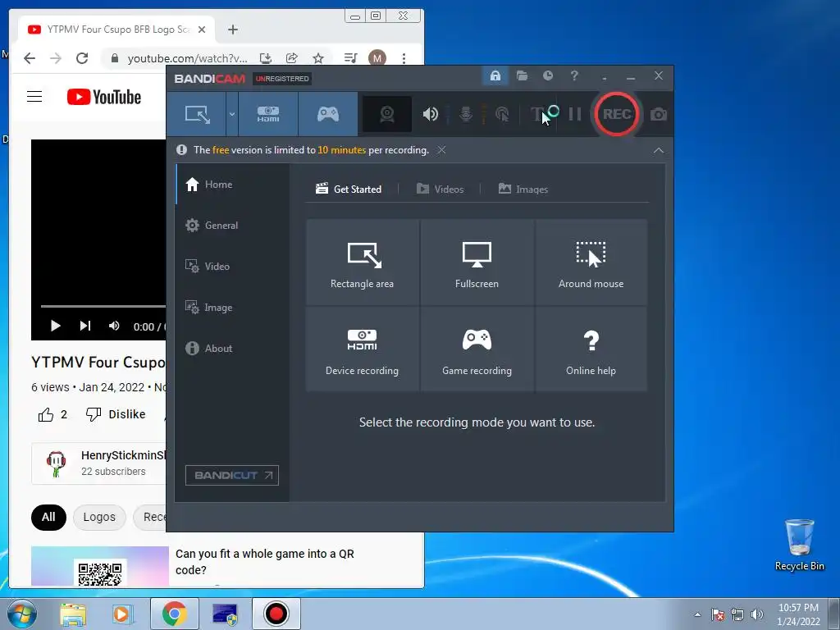
Task: Switch to the Images tab
Action: pos(523,189)
